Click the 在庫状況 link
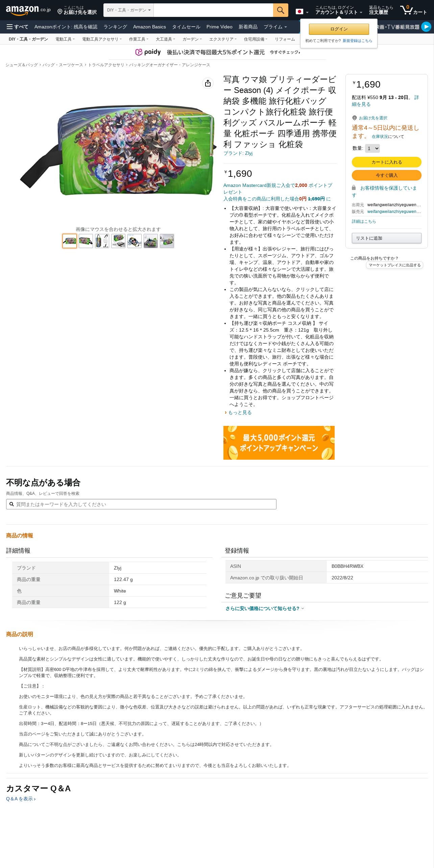The width and height of the screenshot is (434, 868). (380, 137)
